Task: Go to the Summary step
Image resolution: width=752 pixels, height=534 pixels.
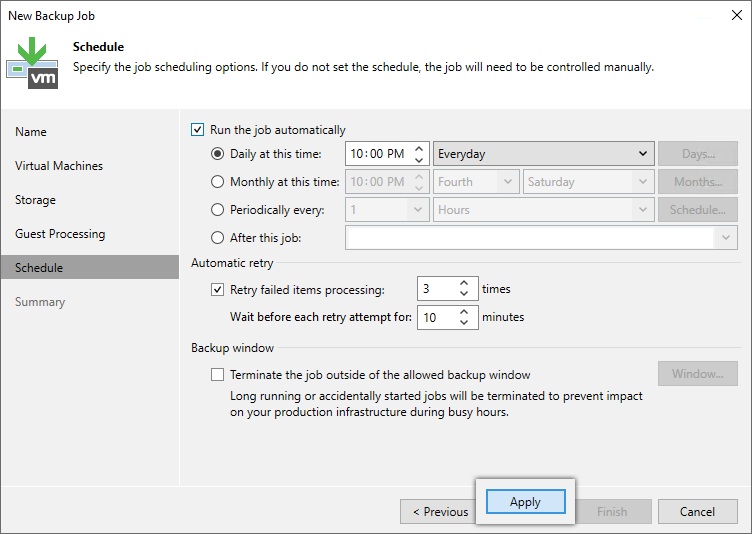Action: [40, 302]
